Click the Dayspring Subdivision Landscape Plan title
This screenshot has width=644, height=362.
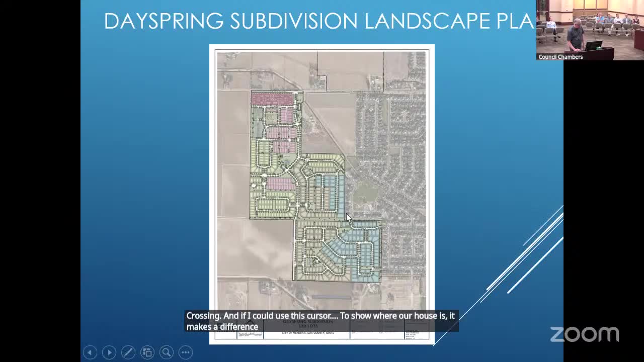pyautogui.click(x=319, y=21)
